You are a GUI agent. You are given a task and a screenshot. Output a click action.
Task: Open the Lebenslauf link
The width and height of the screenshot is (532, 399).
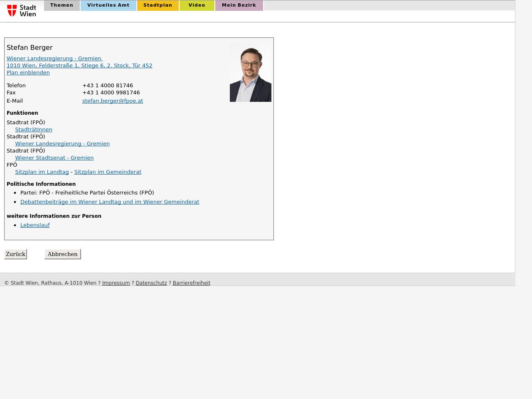[x=35, y=225]
